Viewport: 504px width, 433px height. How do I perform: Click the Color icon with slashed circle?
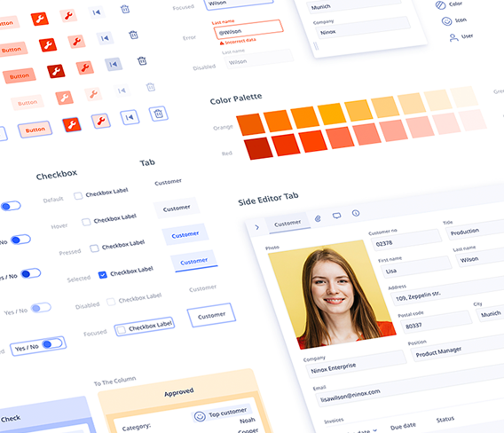coord(440,5)
